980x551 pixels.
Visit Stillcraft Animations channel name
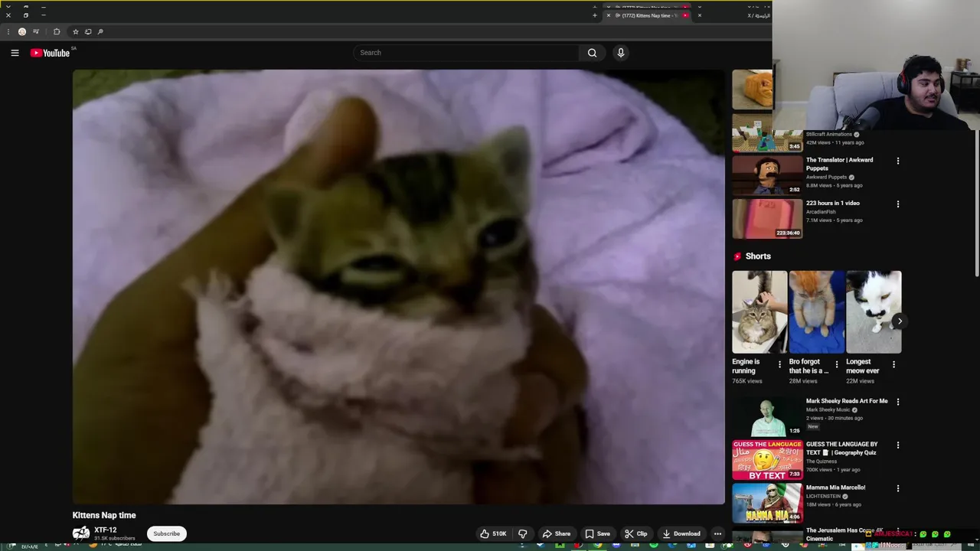(828, 134)
